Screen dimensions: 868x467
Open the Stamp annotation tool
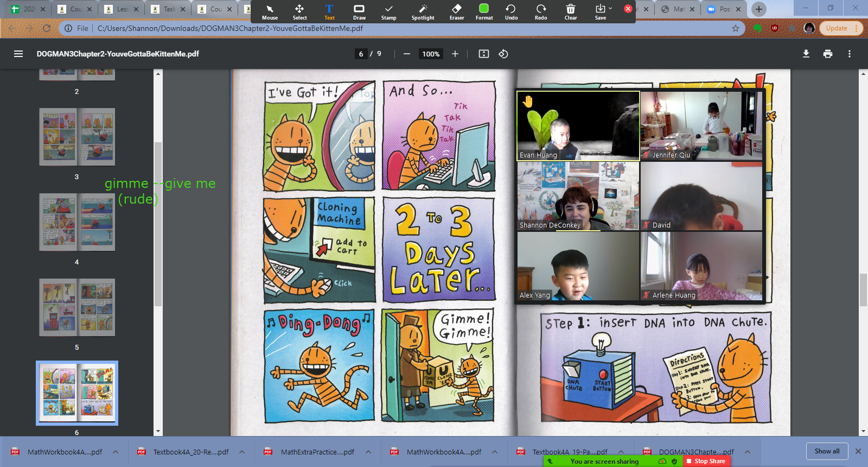(388, 11)
